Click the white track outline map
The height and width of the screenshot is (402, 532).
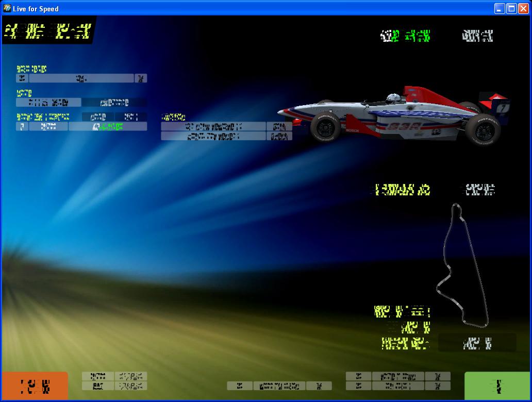[x=462, y=265]
